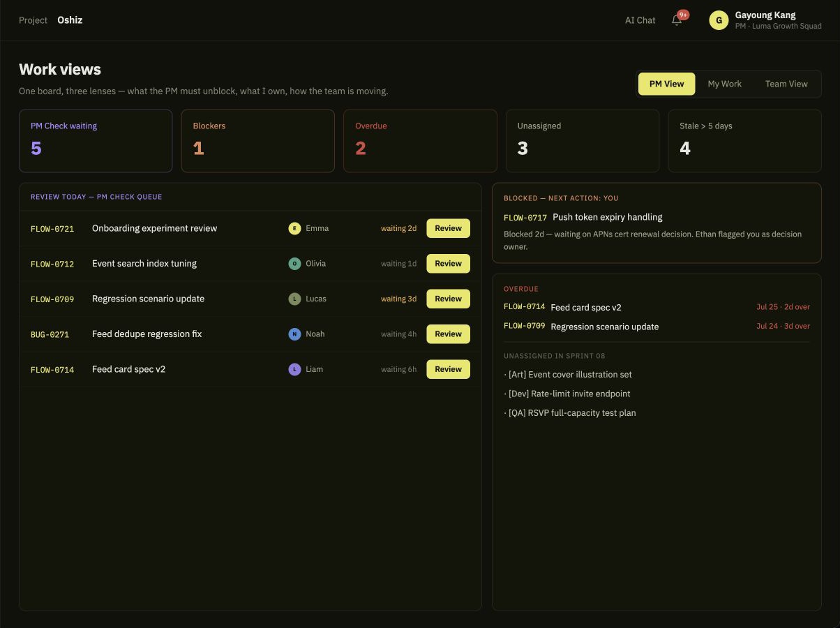The height and width of the screenshot is (628, 840).
Task: Click the PM · Luma Growth Squad subtitle
Action: (x=778, y=26)
